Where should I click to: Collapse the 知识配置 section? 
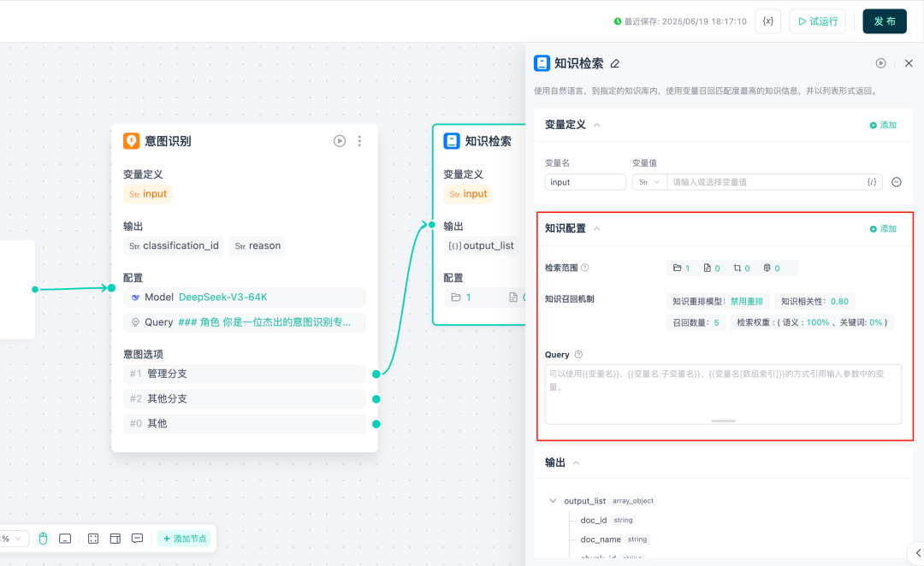tap(595, 228)
